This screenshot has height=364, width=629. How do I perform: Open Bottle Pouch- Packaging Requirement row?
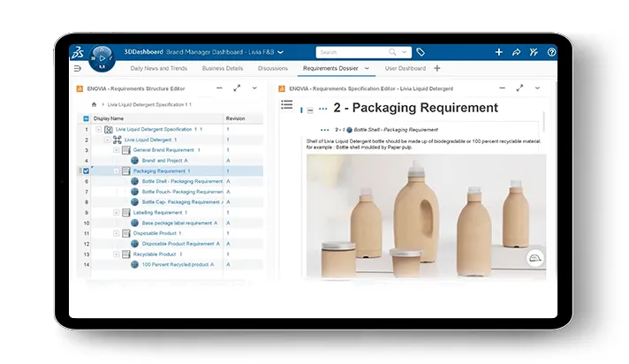pos(182,192)
